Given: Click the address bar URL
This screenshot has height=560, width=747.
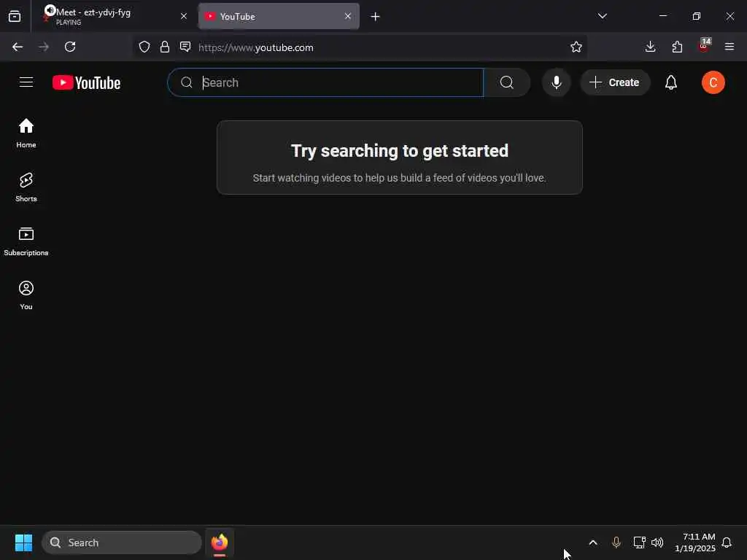Looking at the screenshot, I should 256,47.
